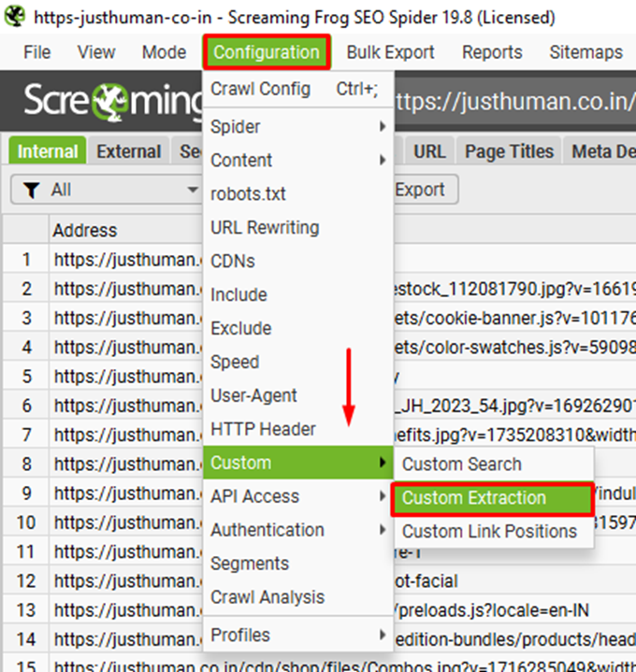The image size is (636, 672).
Task: Click the Screaming Frog app icon in title bar
Action: tap(15, 16)
